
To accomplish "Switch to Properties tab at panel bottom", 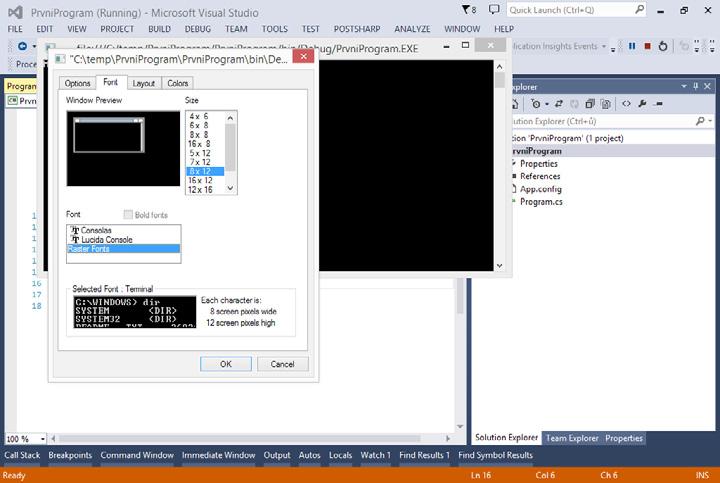I will (x=624, y=438).
